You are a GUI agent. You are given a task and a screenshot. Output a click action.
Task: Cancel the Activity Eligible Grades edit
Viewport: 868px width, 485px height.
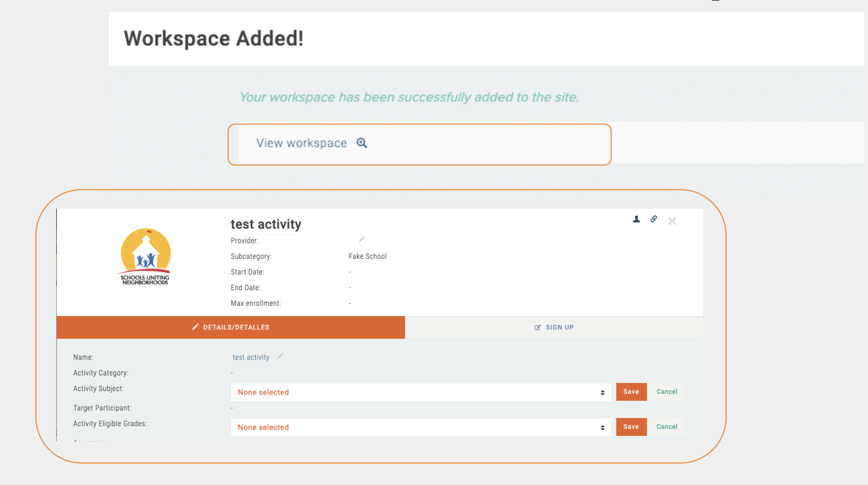(x=667, y=427)
